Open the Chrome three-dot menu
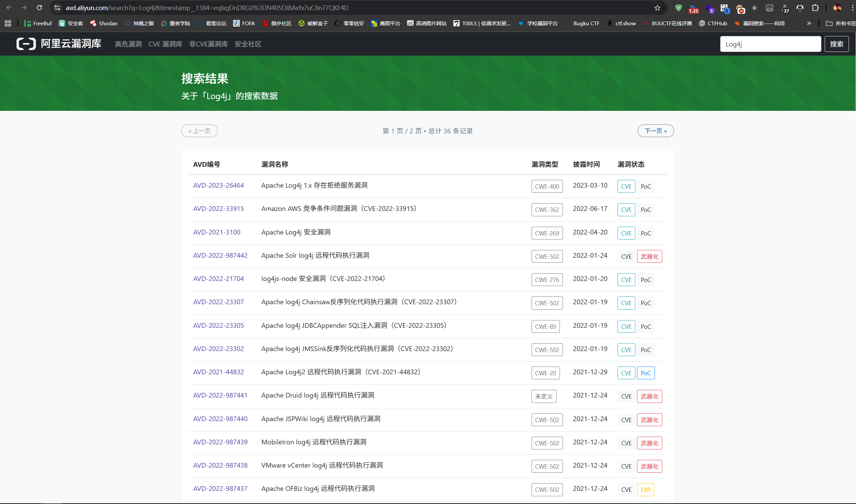The width and height of the screenshot is (856, 504). (x=852, y=8)
